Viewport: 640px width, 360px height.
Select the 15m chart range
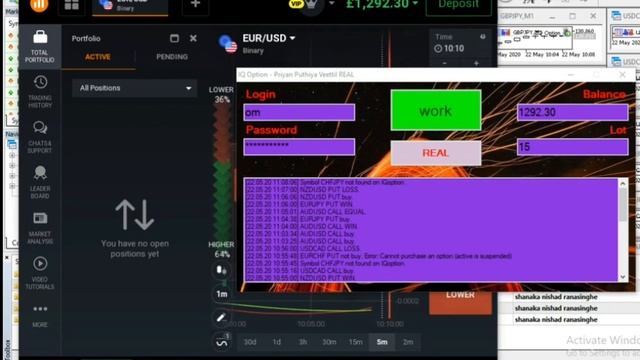point(356,342)
